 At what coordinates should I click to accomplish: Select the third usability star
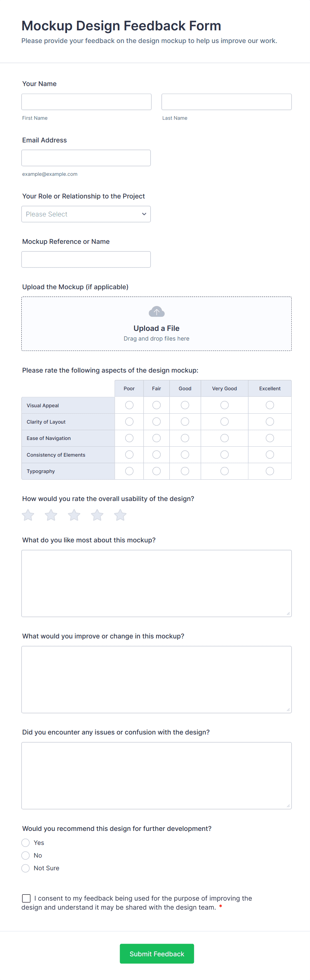click(74, 515)
